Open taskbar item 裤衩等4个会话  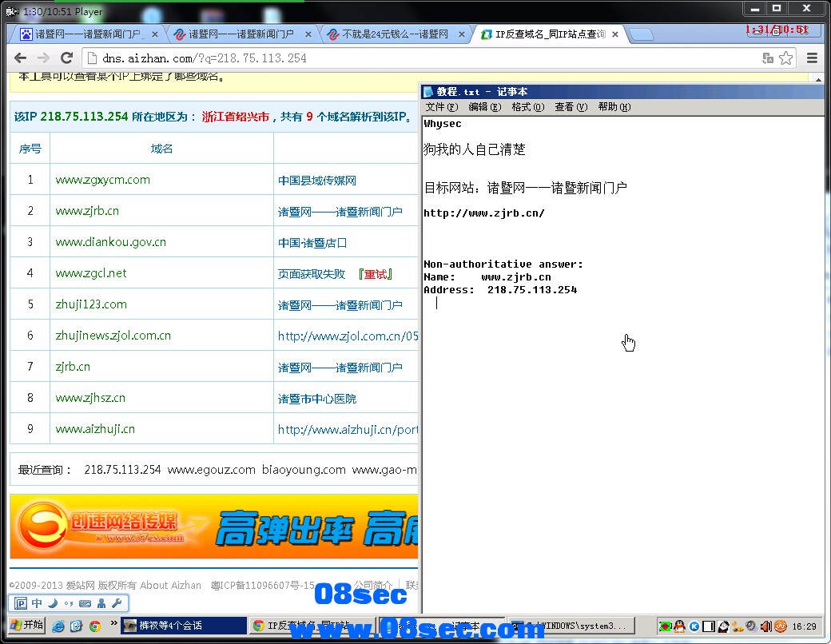click(x=183, y=626)
